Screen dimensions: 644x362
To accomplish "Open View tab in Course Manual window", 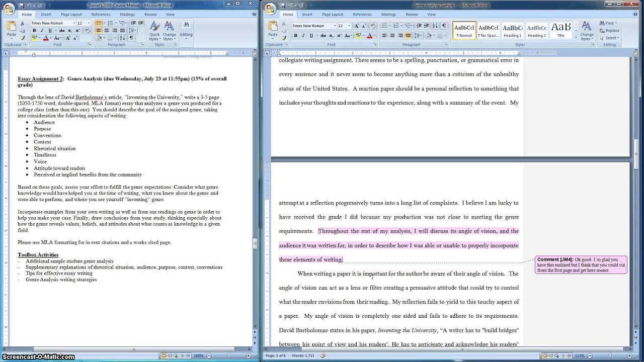I will (170, 15).
